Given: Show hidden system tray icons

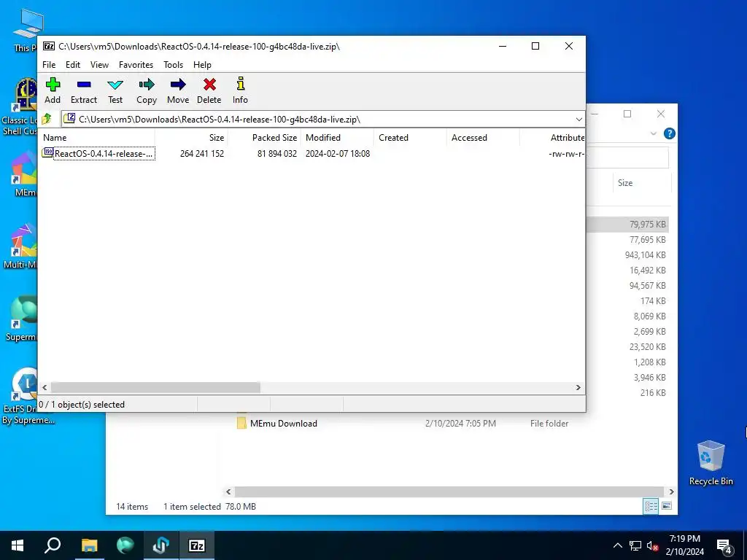Looking at the screenshot, I should click(x=617, y=545).
